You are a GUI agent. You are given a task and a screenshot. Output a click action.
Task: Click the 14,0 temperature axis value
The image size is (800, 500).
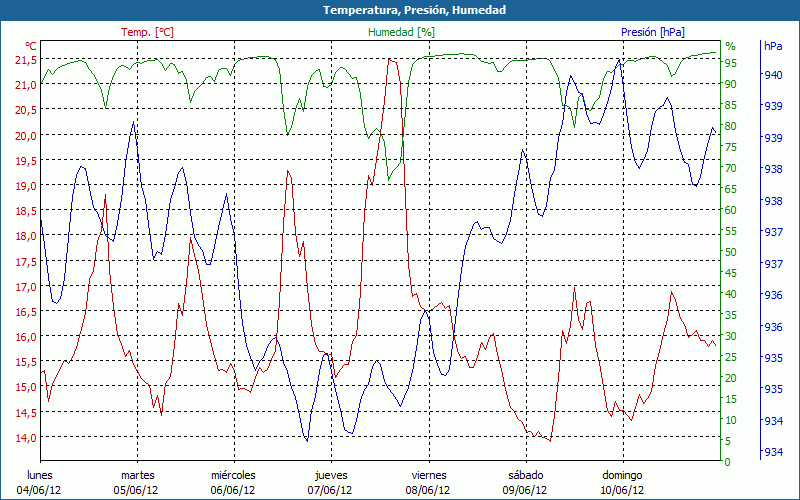(27, 438)
